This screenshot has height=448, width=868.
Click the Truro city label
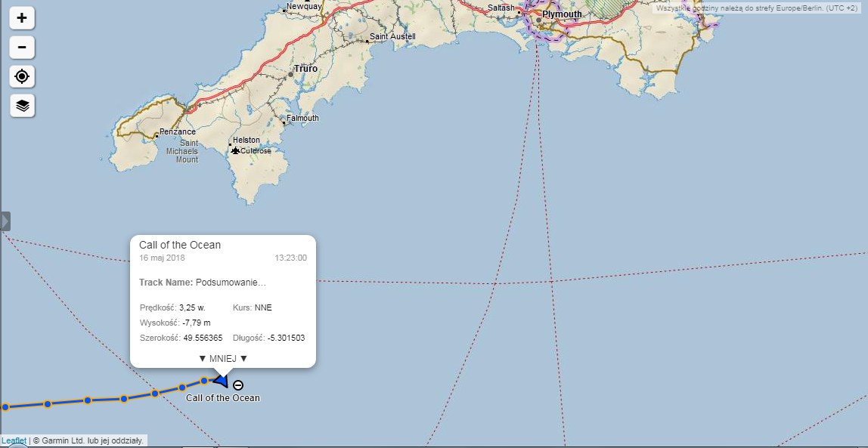coord(305,69)
